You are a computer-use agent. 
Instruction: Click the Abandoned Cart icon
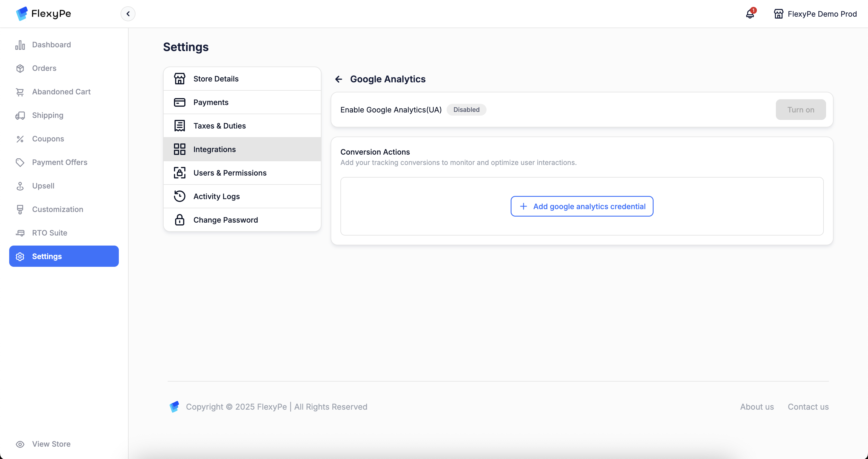click(20, 92)
